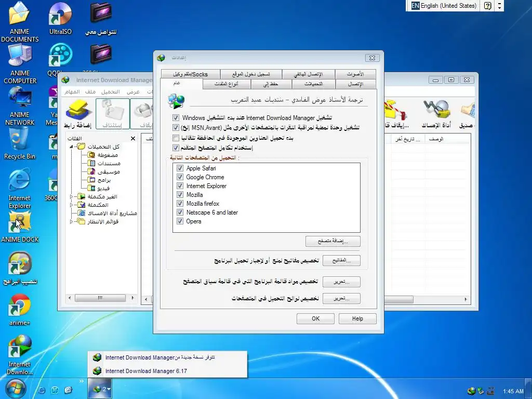
Task: Switch to the أنواع الملفات tab
Action: click(227, 84)
